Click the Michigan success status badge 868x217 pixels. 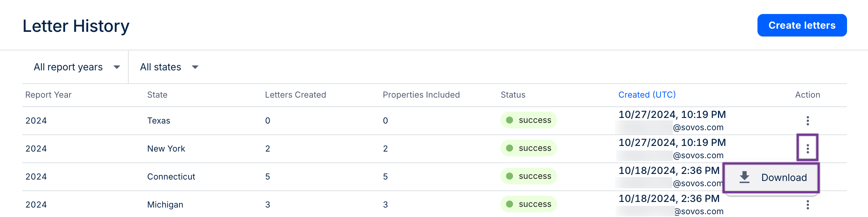(x=528, y=204)
